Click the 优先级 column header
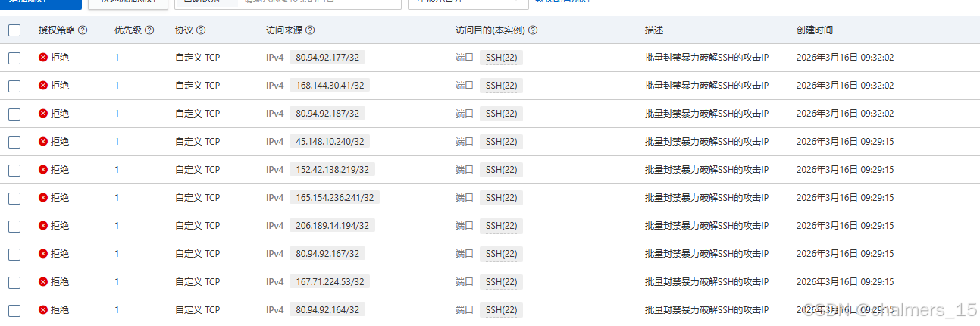Image resolution: width=980 pixels, height=326 pixels. [128, 30]
